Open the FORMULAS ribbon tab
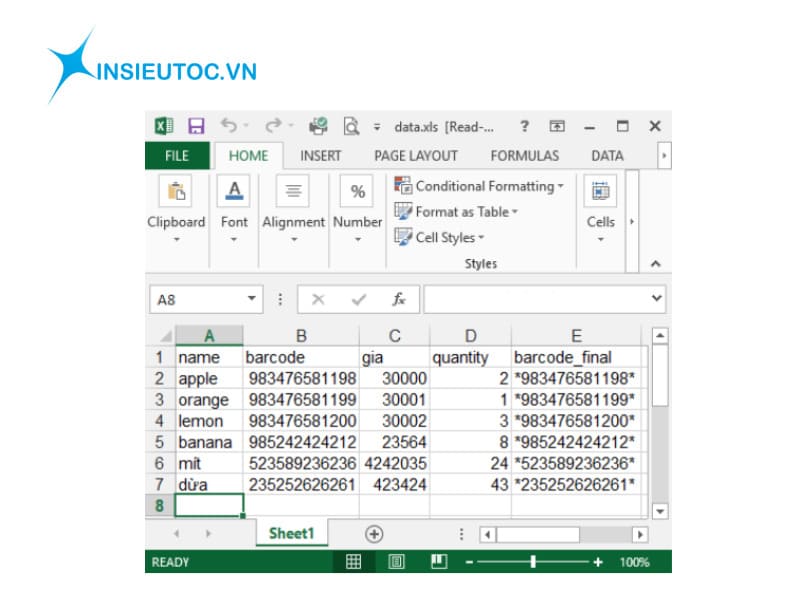The image size is (800, 600). click(x=524, y=156)
